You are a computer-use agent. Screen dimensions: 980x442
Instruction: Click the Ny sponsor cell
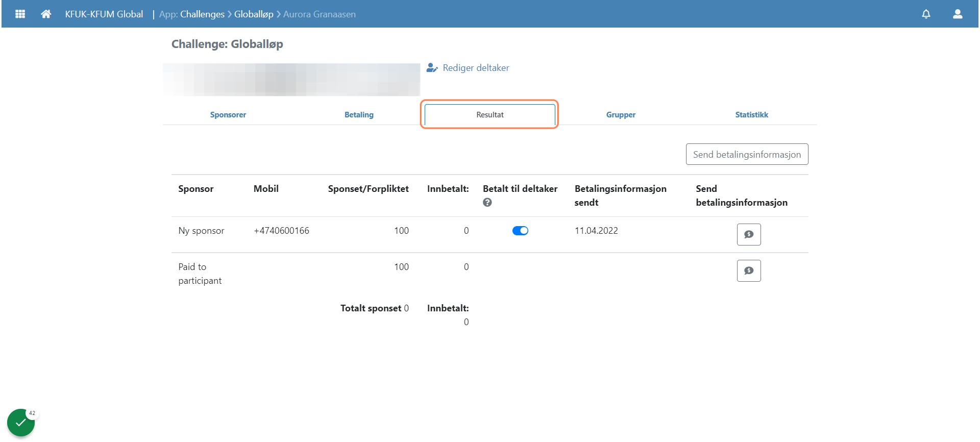click(x=201, y=231)
